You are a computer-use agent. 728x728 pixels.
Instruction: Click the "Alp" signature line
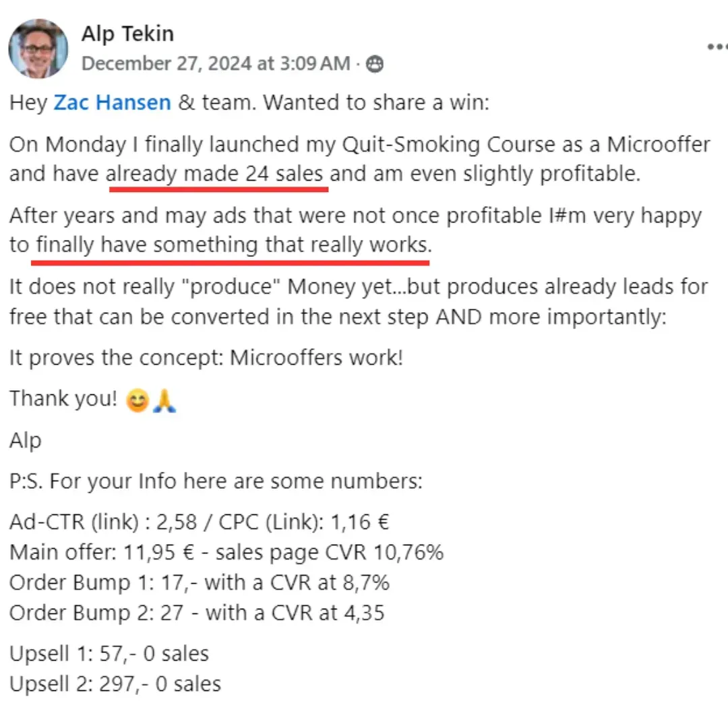[x=26, y=440]
